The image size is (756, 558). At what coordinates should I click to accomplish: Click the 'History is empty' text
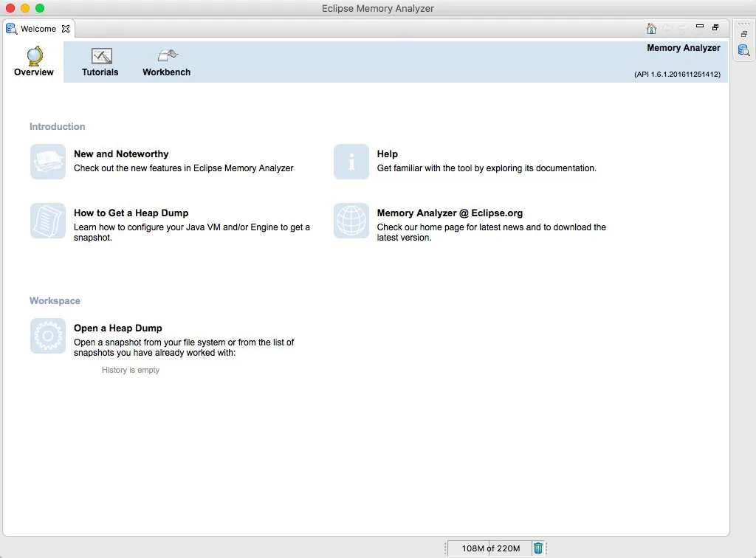point(130,370)
